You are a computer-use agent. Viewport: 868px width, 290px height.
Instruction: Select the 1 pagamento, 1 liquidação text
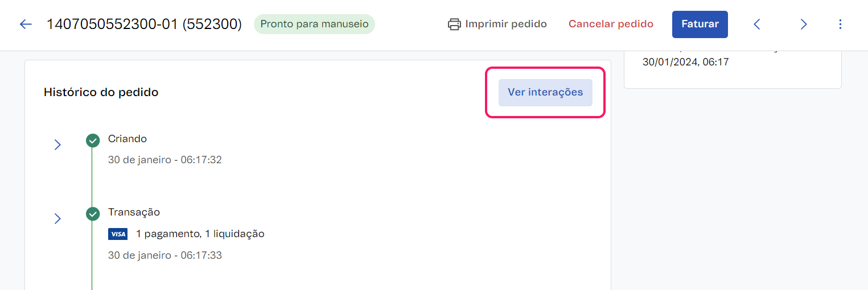tap(200, 234)
